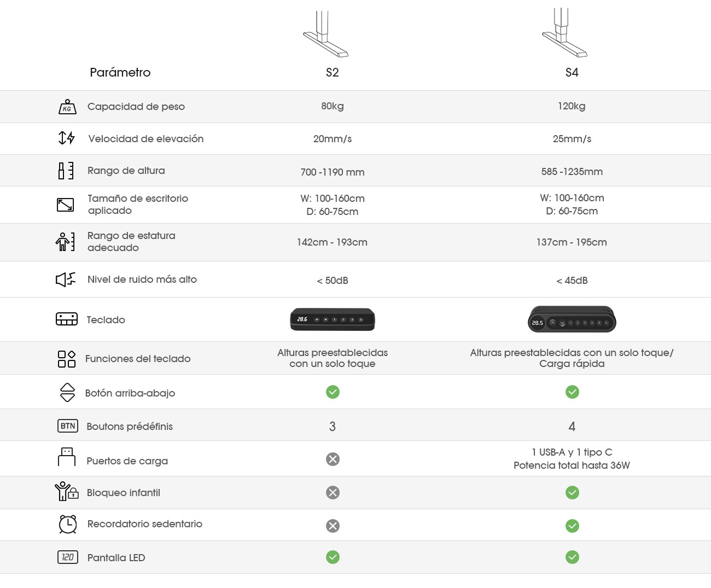
Task: Click the BTN preset buttons icon
Action: click(x=68, y=426)
